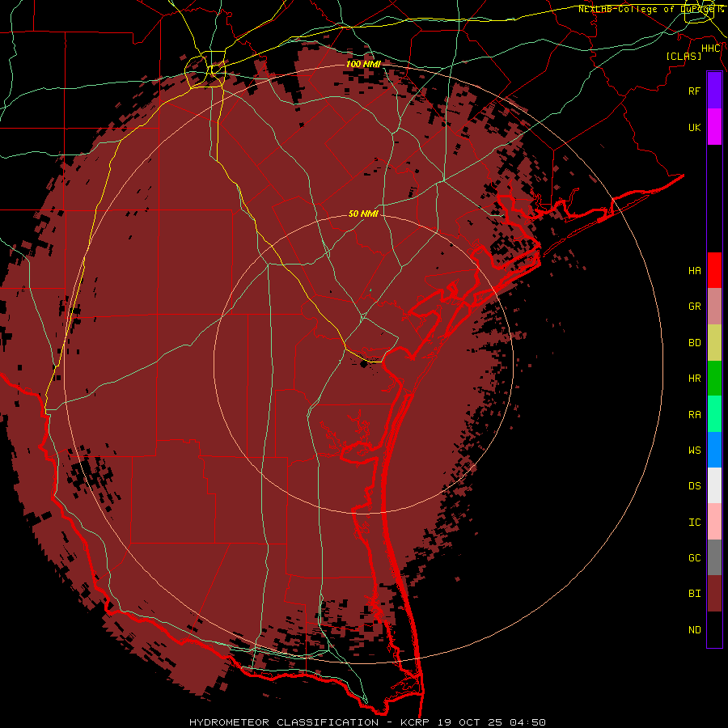
Task: Click the GR pink legend swatch
Action: pos(714,307)
